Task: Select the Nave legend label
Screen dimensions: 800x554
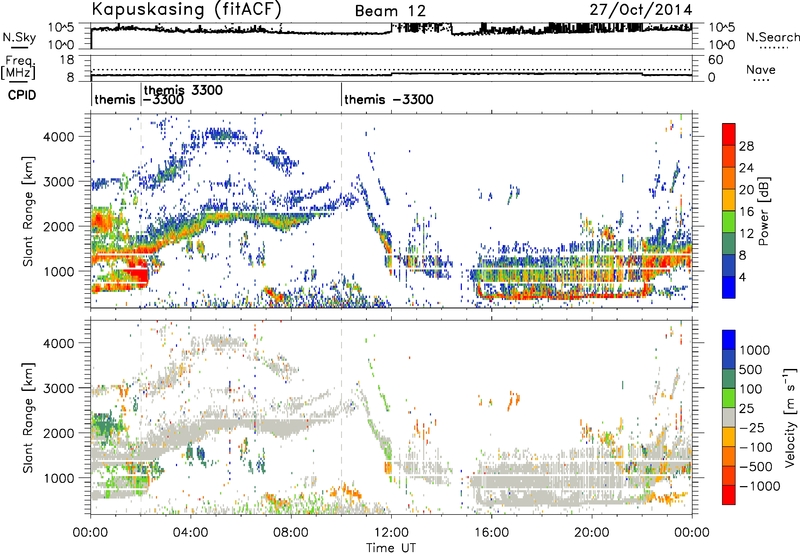Action: [760, 70]
